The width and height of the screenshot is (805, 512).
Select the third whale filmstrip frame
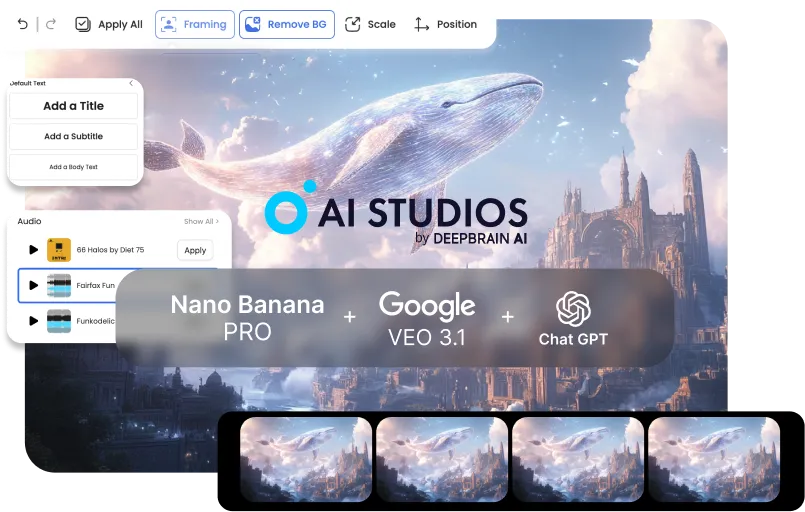coord(578,459)
